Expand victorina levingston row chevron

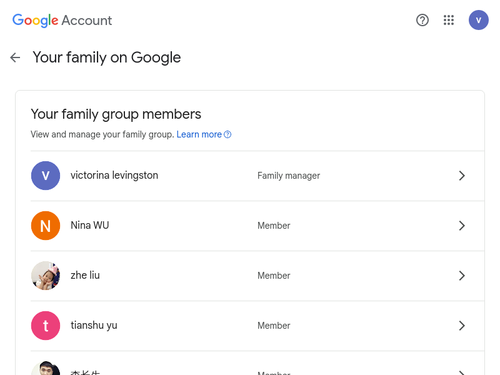click(462, 176)
